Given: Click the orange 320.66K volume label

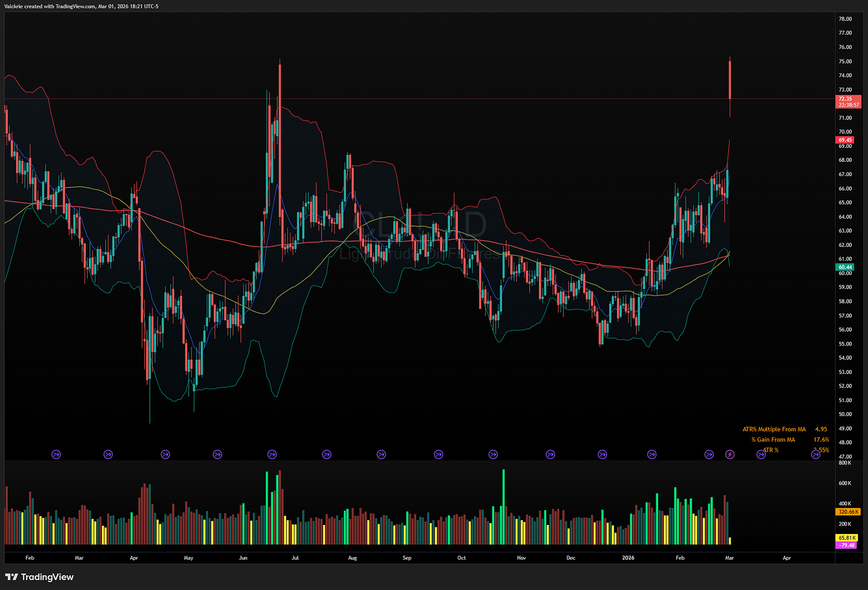Looking at the screenshot, I should pyautogui.click(x=848, y=512).
